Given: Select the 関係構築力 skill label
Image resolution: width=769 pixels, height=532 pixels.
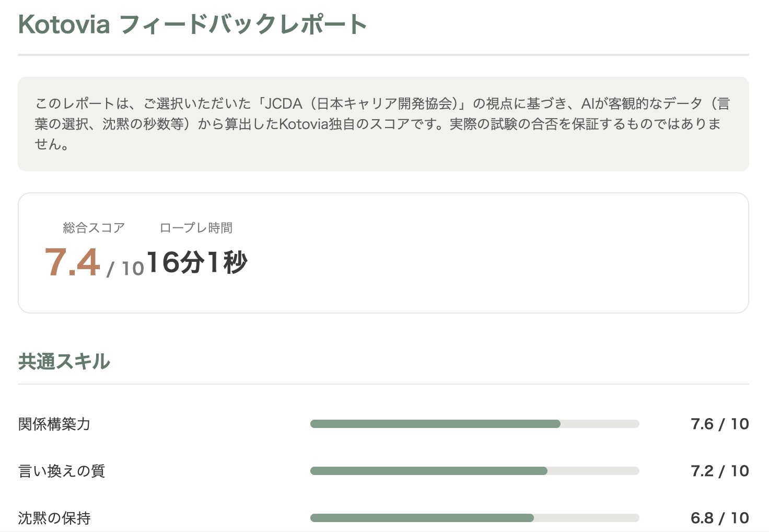Looking at the screenshot, I should pyautogui.click(x=53, y=424).
